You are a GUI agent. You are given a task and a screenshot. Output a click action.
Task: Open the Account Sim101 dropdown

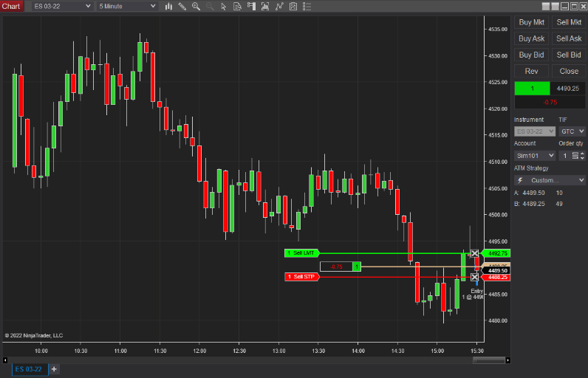tap(534, 156)
